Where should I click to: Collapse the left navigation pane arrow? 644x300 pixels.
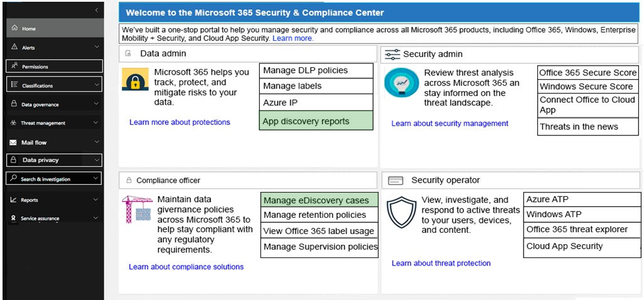(x=97, y=10)
